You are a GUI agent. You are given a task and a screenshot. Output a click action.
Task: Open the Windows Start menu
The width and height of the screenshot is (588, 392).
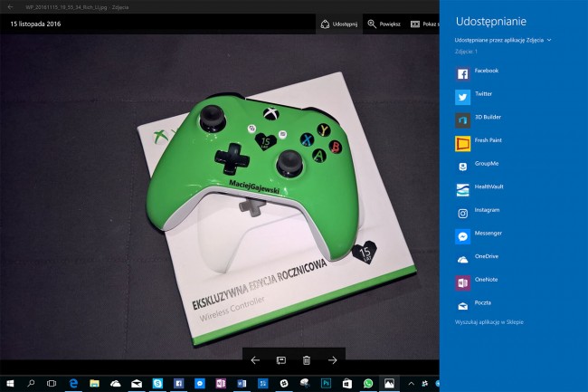click(10, 383)
